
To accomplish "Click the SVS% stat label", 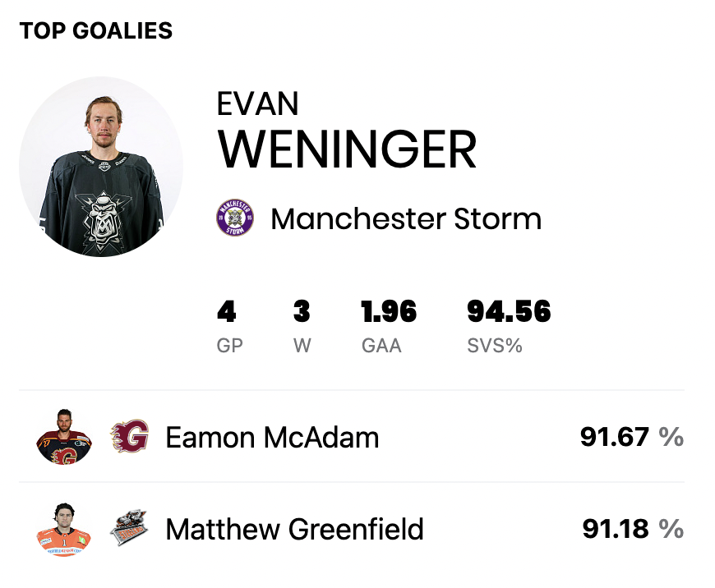I will 495,346.
